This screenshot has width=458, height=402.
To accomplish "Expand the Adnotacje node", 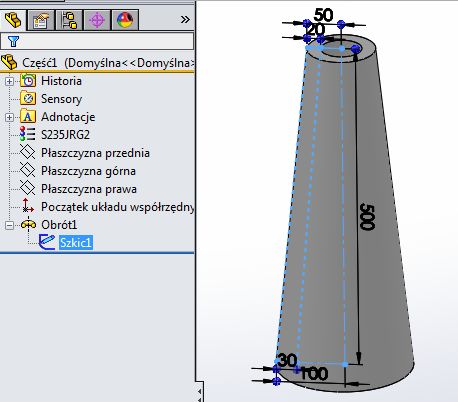I will 9,117.
